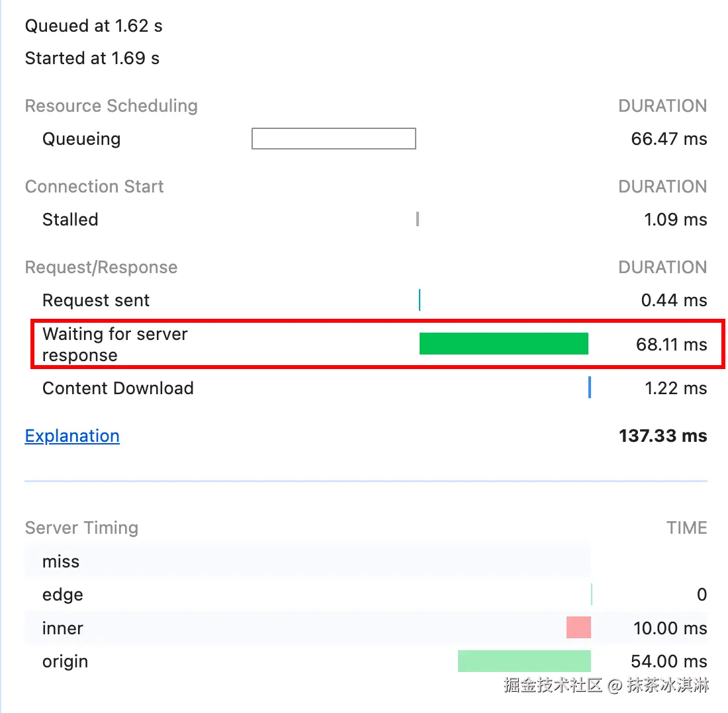Click the origin 54.00 ms time value
The height and width of the screenshot is (713, 728).
668,661
